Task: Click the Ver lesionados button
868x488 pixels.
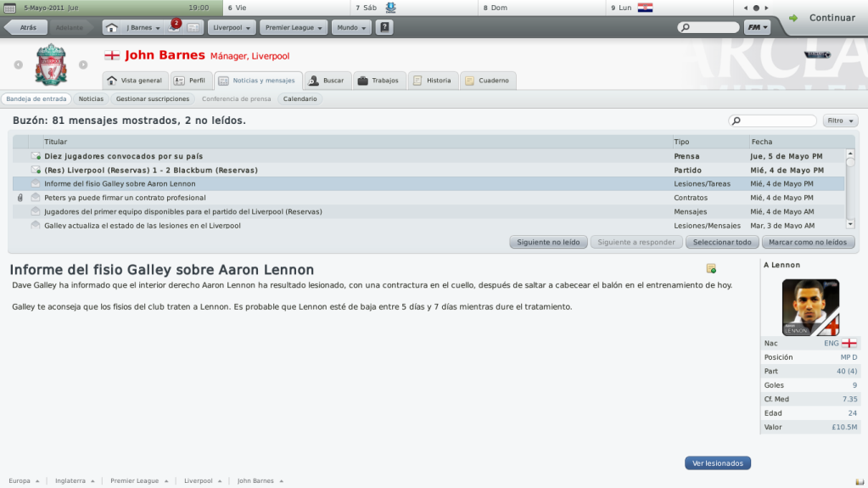Action: coord(718,463)
